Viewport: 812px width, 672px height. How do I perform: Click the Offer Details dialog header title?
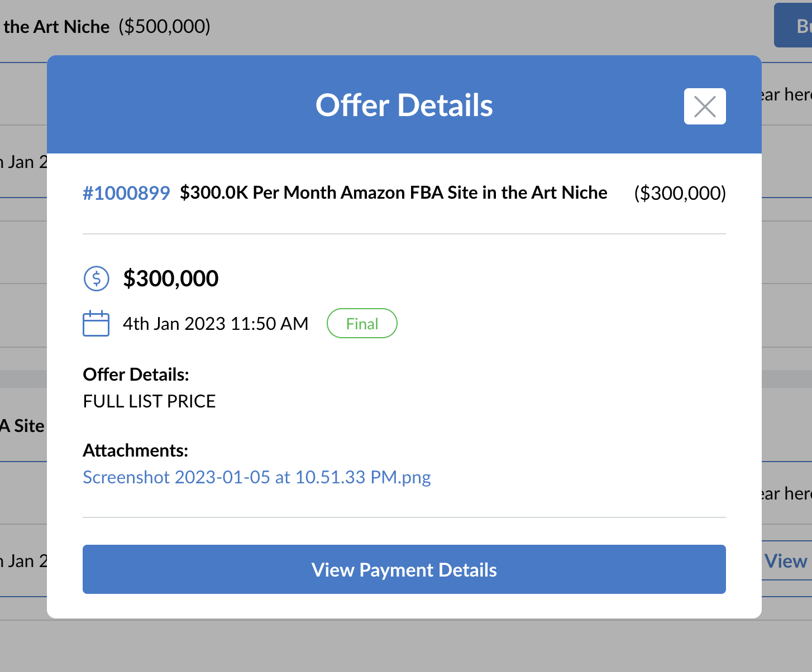tap(404, 105)
